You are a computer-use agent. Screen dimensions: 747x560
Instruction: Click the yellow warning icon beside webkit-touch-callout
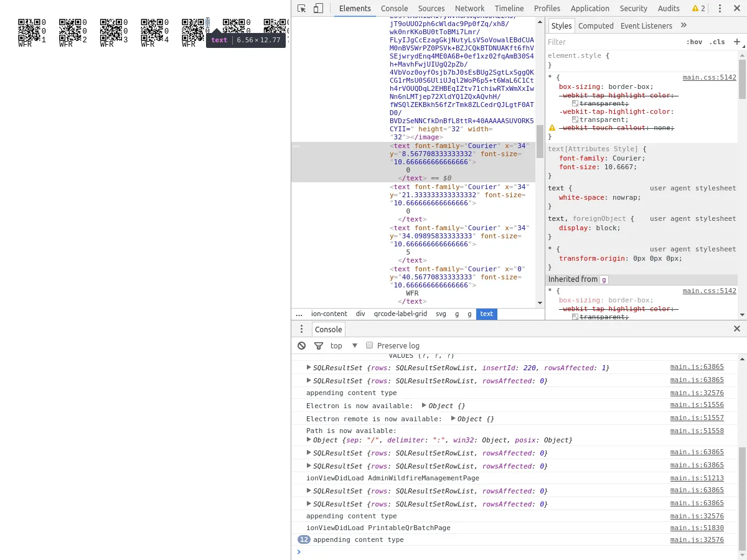[552, 128]
